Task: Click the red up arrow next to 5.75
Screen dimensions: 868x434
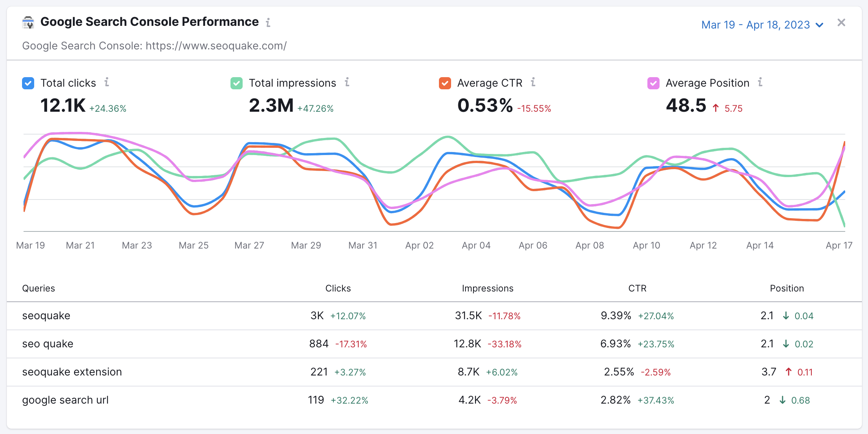Action: pos(715,108)
